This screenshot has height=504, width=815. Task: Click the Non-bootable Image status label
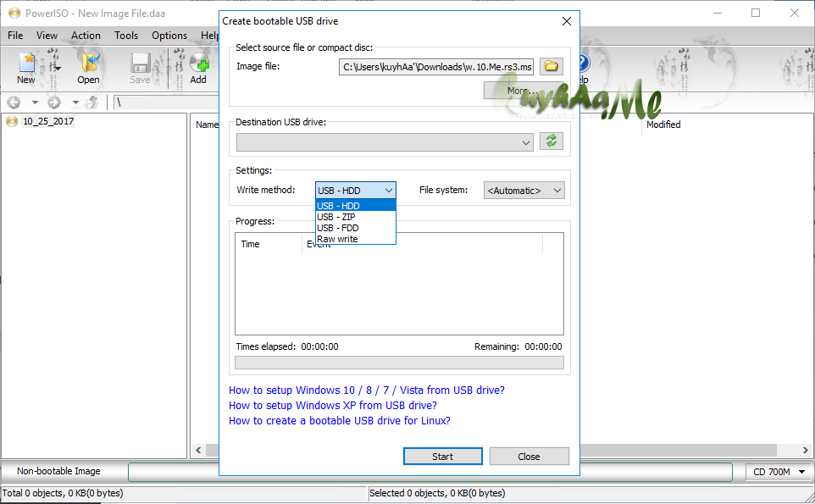pyautogui.click(x=58, y=471)
